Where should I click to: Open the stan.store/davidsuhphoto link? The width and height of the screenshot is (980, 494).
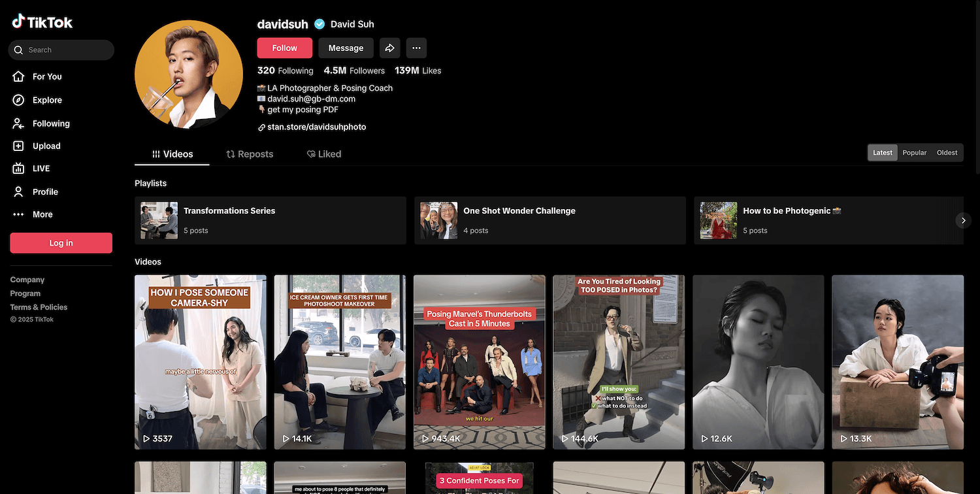[x=316, y=127]
